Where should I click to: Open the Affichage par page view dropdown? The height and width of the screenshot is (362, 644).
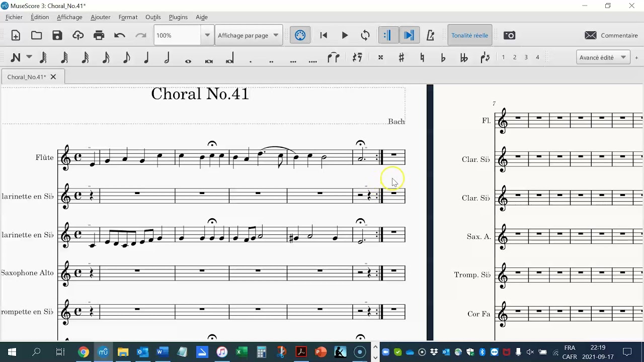(x=249, y=35)
